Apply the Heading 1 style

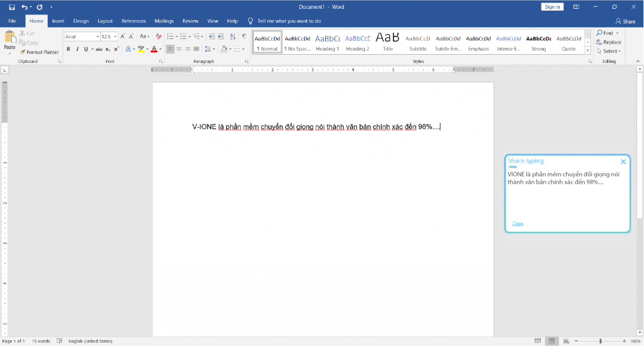click(x=327, y=42)
